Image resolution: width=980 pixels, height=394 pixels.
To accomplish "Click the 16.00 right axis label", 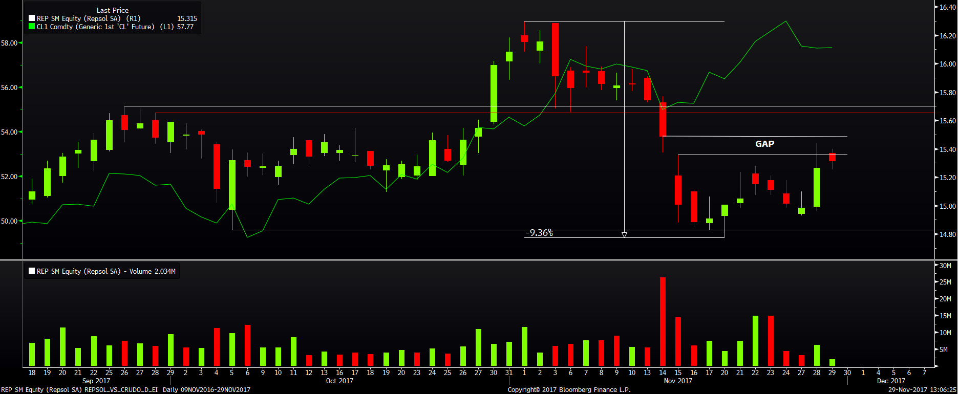I will pos(948,64).
